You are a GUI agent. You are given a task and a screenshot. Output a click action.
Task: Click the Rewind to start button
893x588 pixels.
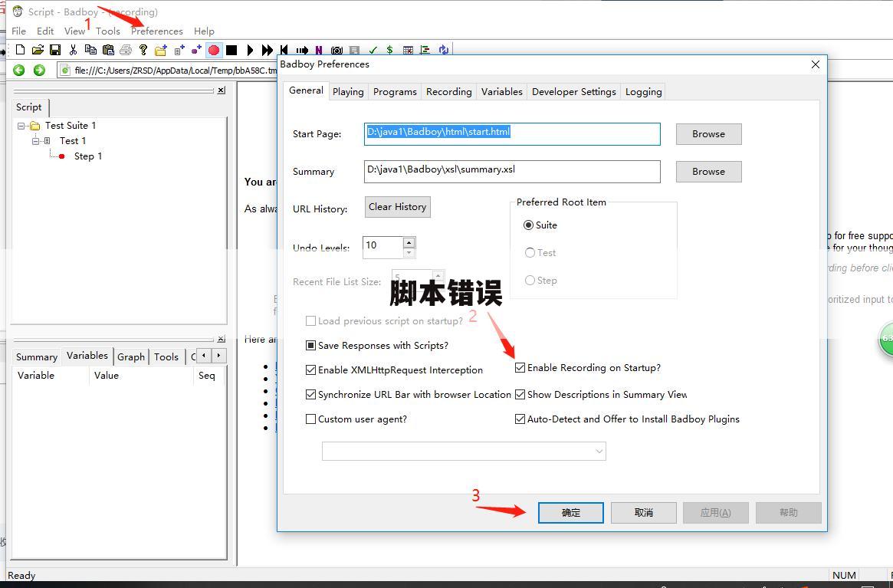[x=284, y=50]
